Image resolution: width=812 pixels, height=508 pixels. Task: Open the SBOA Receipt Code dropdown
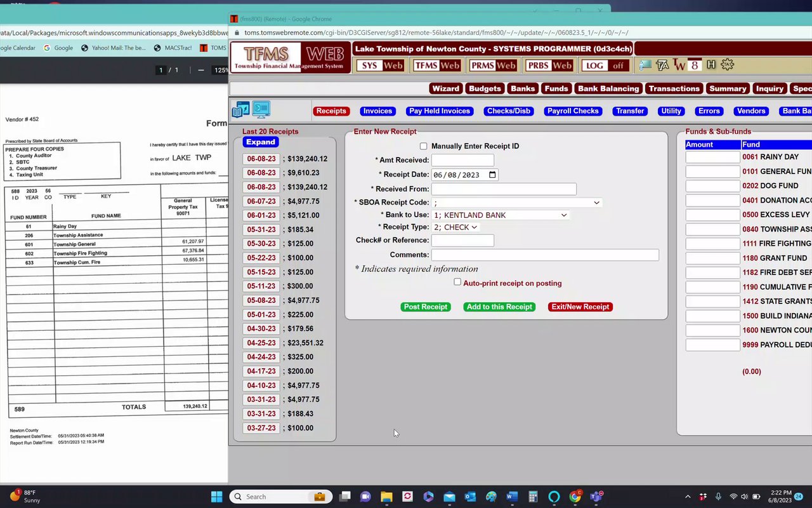coord(516,203)
